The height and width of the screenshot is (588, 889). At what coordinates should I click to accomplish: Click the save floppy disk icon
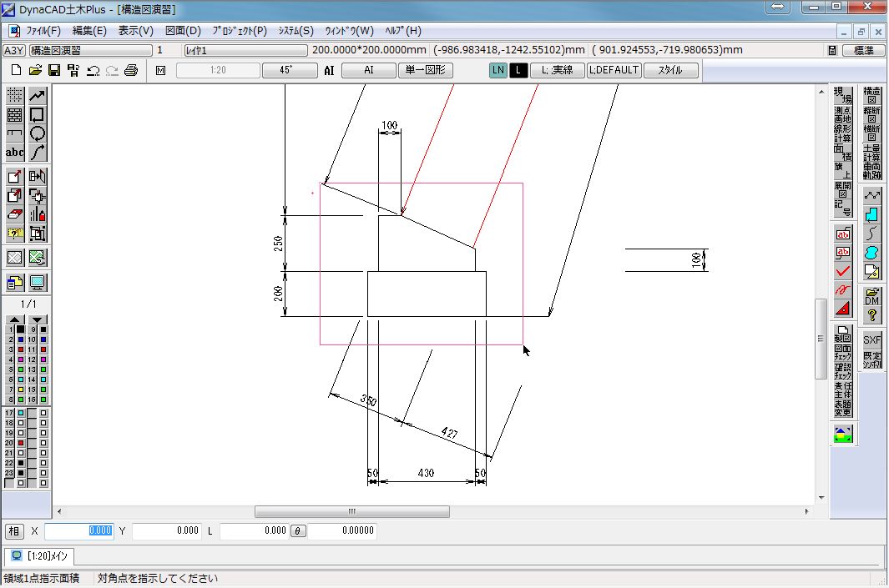click(54, 70)
